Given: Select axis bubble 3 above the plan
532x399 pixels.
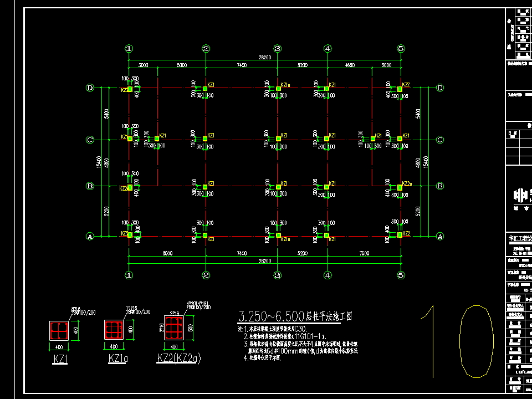Looking at the screenshot, I should pos(277,49).
